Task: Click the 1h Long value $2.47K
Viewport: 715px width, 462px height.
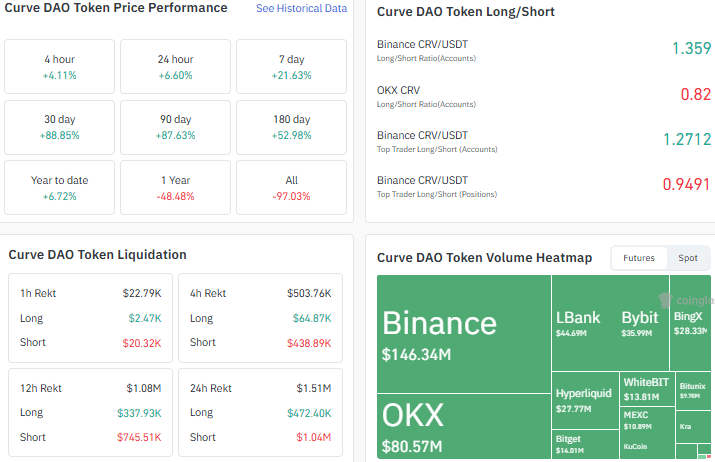Action: (145, 318)
